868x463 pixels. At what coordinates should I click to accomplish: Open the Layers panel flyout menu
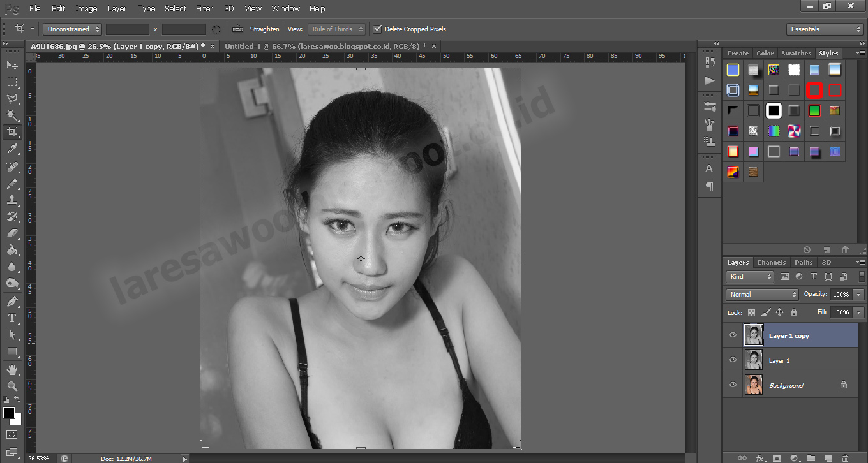coord(860,263)
